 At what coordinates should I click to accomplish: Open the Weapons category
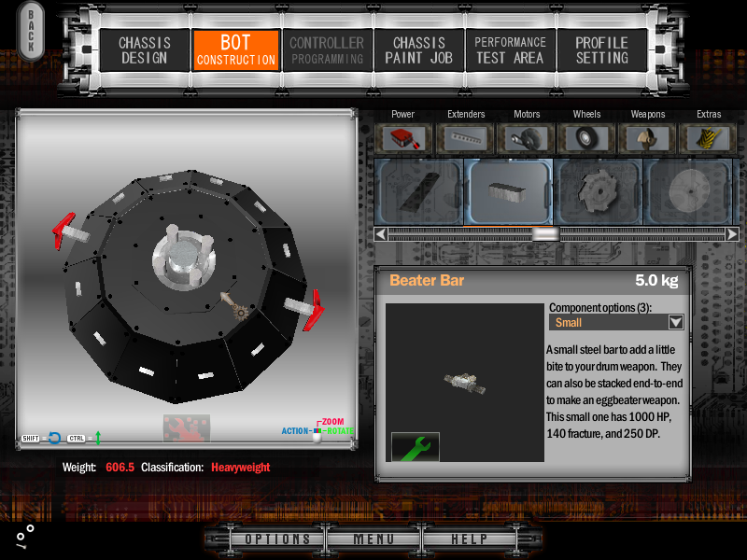pyautogui.click(x=647, y=138)
